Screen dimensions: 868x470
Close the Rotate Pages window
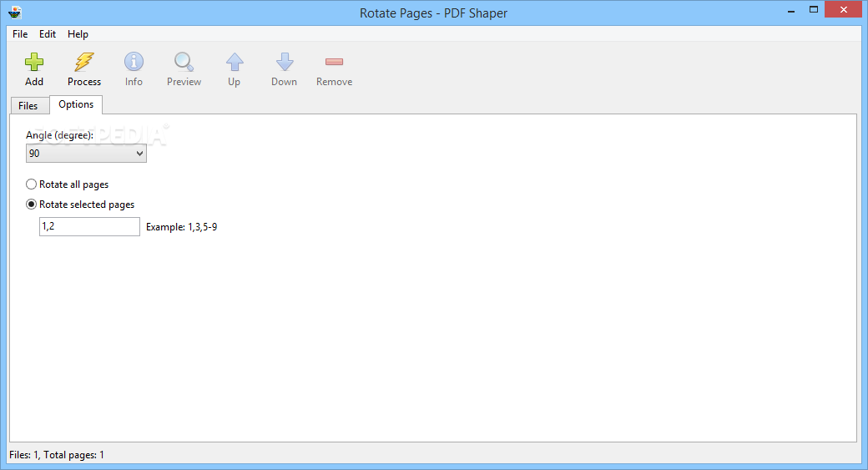pyautogui.click(x=843, y=9)
